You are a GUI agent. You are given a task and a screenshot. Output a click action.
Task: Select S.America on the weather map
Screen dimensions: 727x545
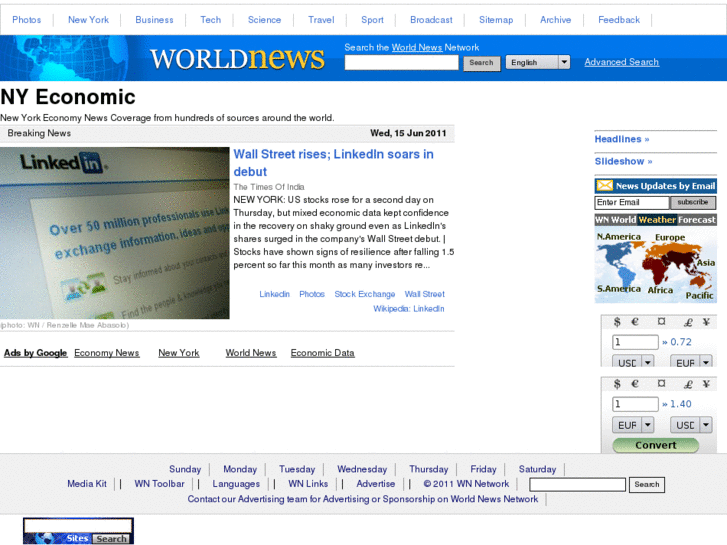[x=619, y=289]
